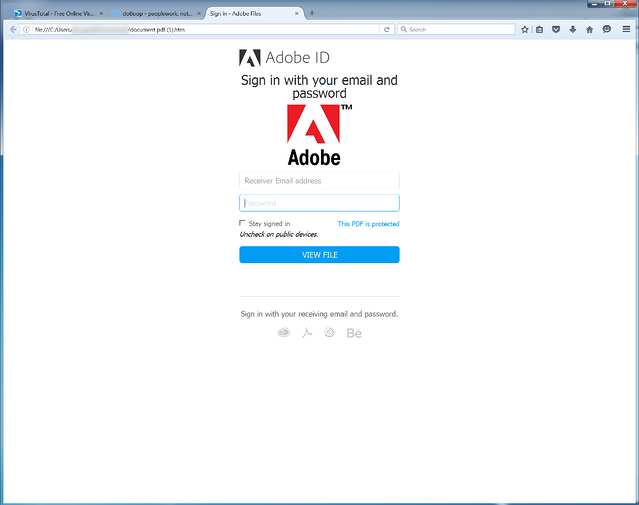
Task: Click the Behance 'Be' icon
Action: coord(354,333)
